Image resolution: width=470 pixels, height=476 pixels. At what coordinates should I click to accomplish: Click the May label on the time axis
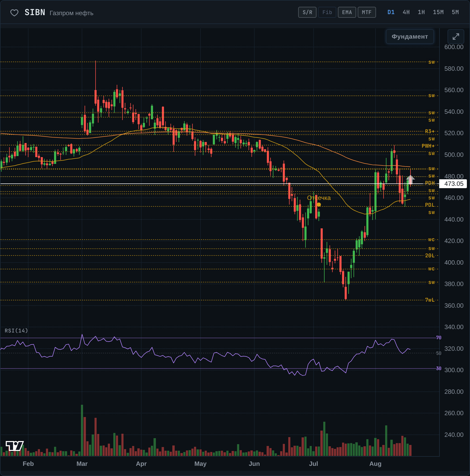point(201,464)
